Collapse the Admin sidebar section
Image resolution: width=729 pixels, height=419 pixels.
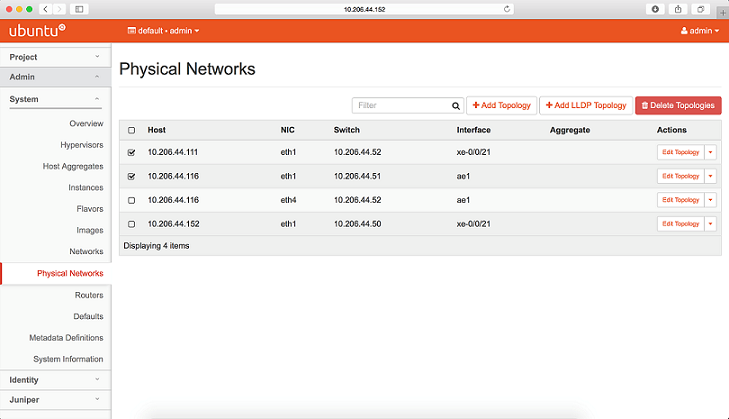(55, 77)
